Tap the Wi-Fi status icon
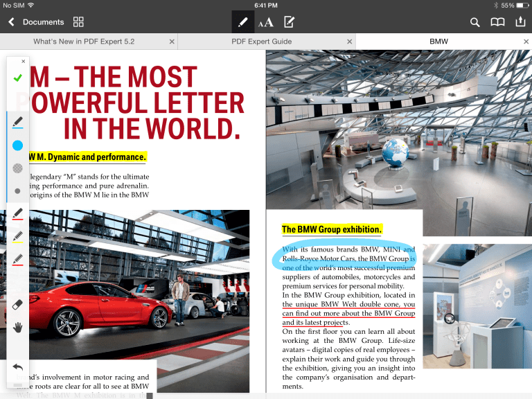 tap(31, 5)
